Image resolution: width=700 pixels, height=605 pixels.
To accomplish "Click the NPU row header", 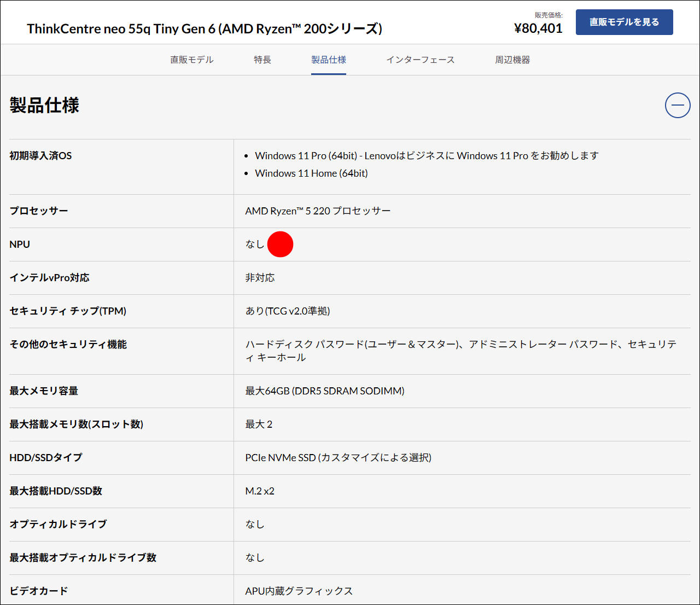I will coord(20,244).
